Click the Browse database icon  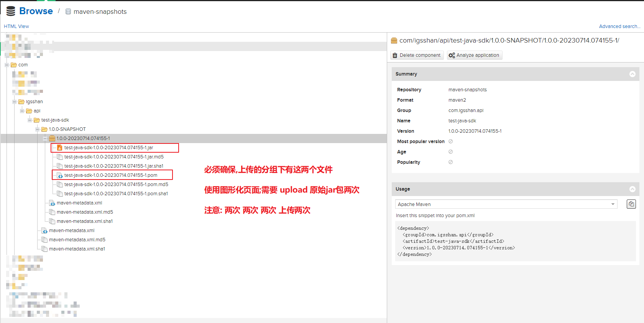pos(11,11)
